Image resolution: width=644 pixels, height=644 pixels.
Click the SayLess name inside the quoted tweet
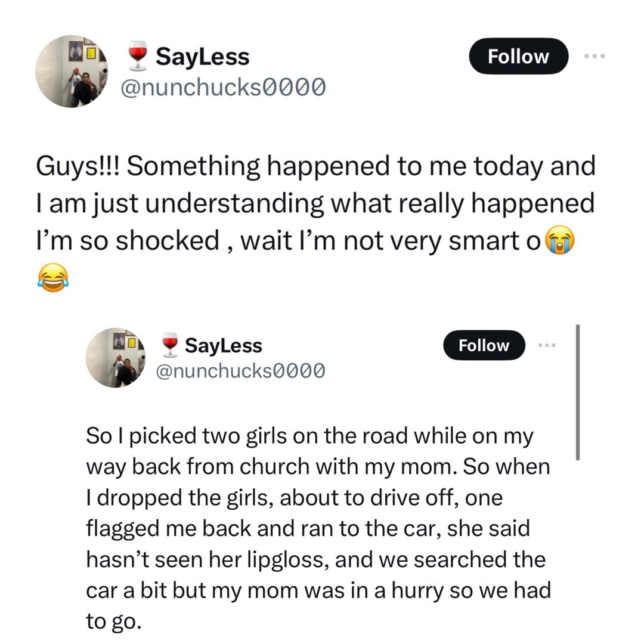[224, 344]
